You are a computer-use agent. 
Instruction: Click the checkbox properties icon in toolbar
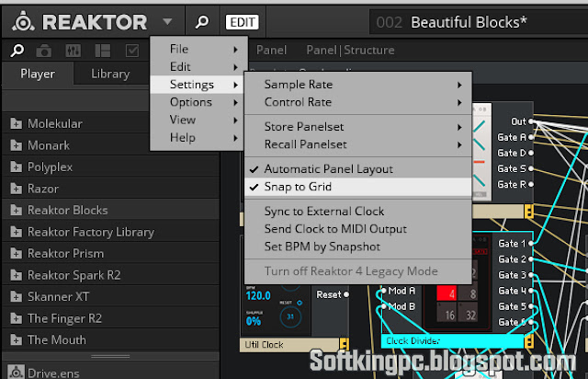coord(132,51)
